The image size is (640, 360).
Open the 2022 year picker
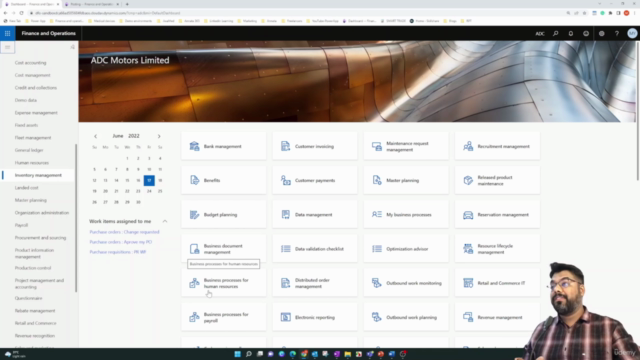pyautogui.click(x=134, y=136)
